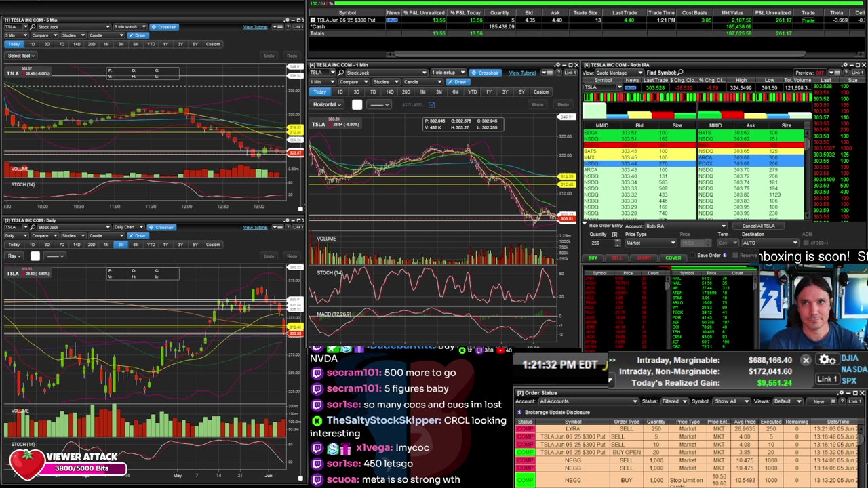Click the expand icon beside TSLA Jun 06 position
The height and width of the screenshot is (488, 868).
click(x=313, y=20)
